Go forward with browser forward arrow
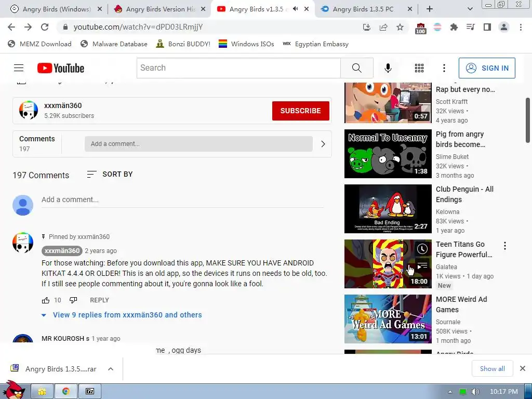 click(28, 27)
